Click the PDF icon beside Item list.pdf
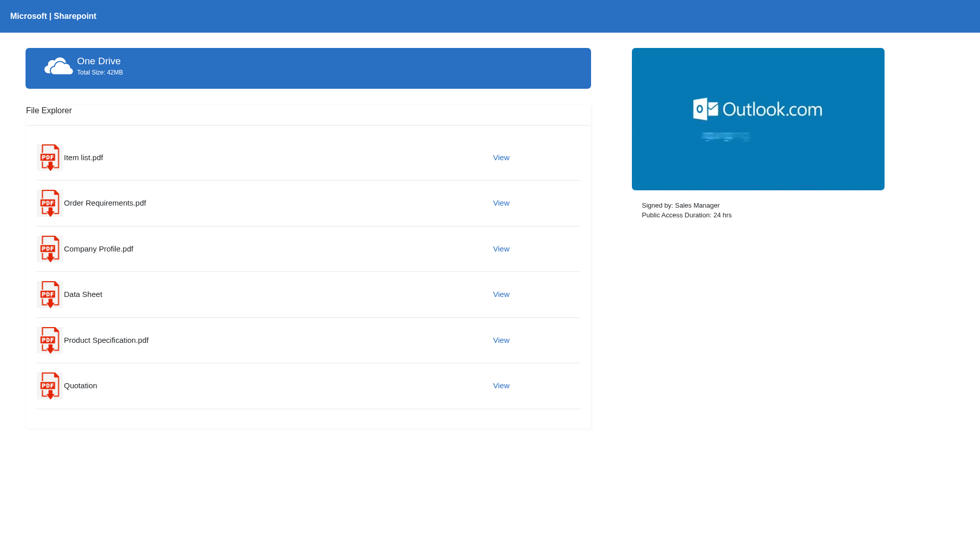980x551 pixels. (x=50, y=158)
